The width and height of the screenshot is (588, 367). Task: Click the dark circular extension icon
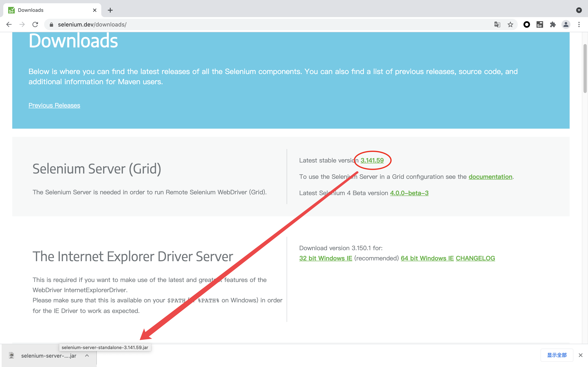tap(527, 24)
